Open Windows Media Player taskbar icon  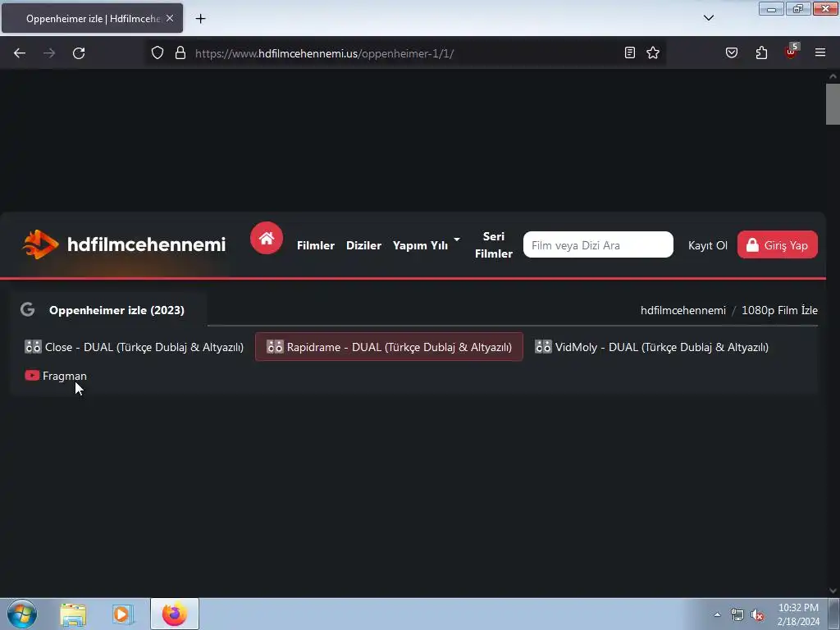click(123, 614)
